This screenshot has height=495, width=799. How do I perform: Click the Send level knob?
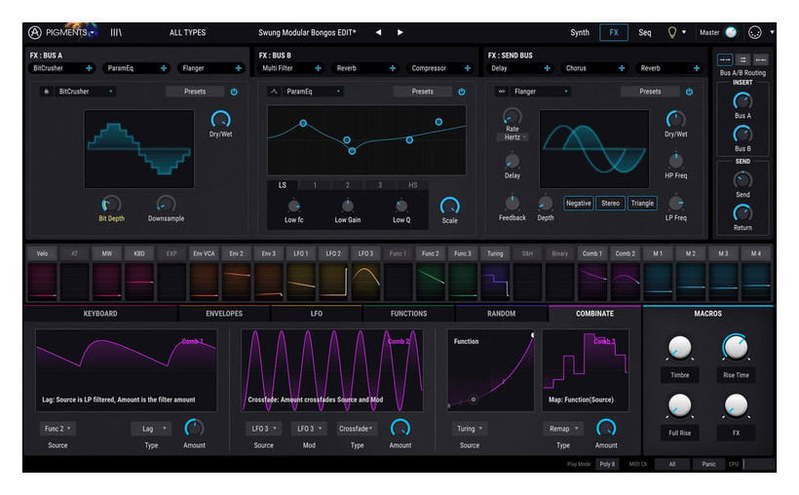click(742, 180)
